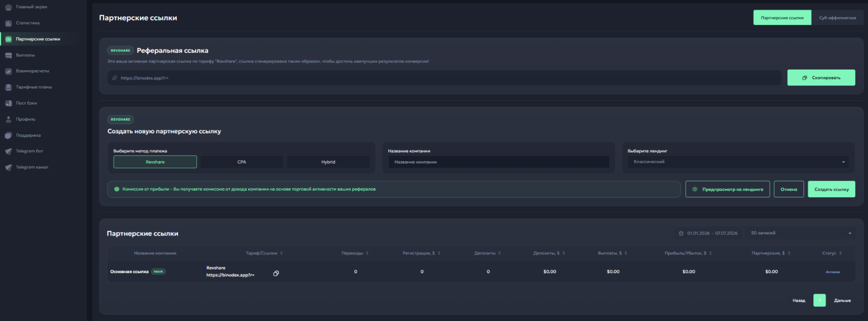
Task: Sort by Статус column arrows
Action: pyautogui.click(x=840, y=253)
